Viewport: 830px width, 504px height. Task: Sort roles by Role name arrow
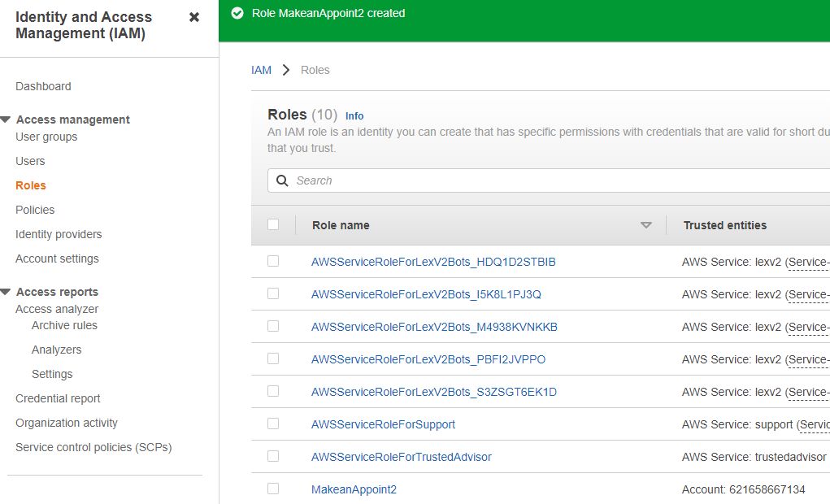click(x=646, y=225)
